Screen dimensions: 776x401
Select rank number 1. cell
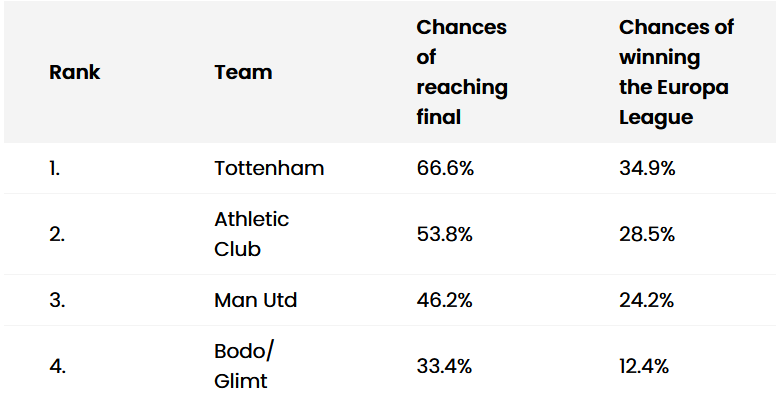tap(54, 168)
